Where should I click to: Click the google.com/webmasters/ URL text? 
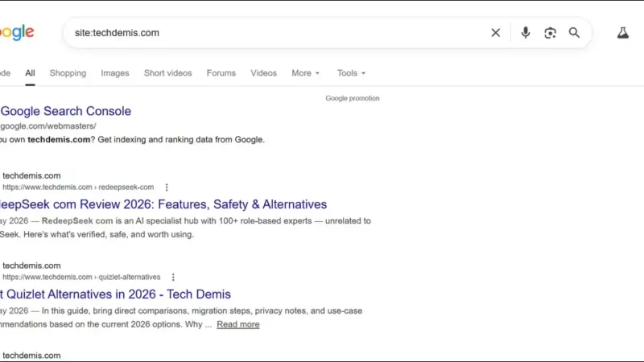point(48,126)
